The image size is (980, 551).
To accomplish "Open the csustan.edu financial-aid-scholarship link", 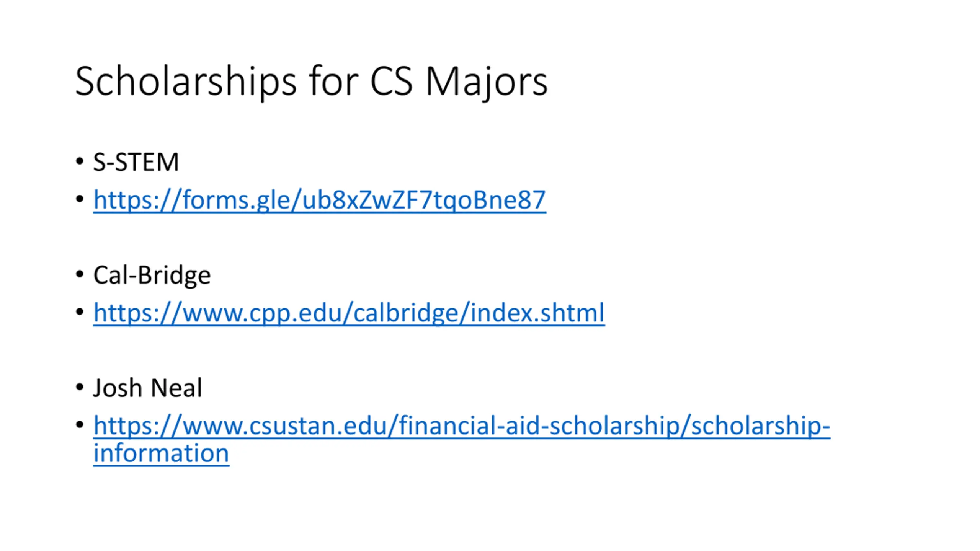I will tap(462, 439).
